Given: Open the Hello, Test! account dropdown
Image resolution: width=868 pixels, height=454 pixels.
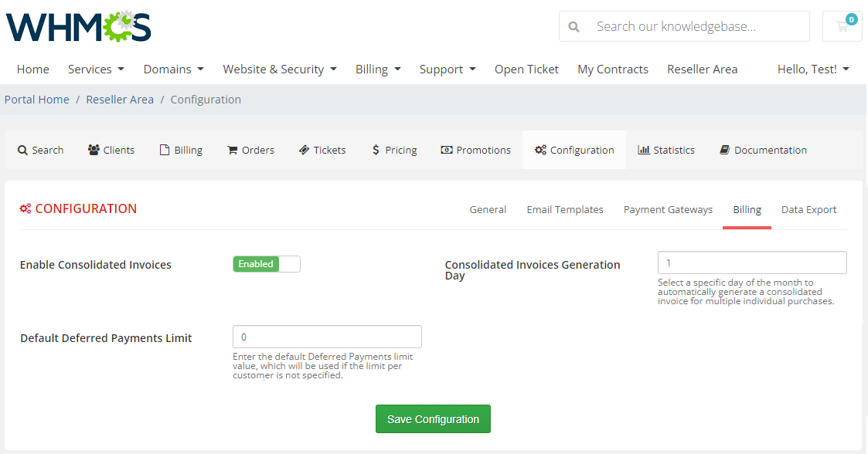Looking at the screenshot, I should coord(812,69).
